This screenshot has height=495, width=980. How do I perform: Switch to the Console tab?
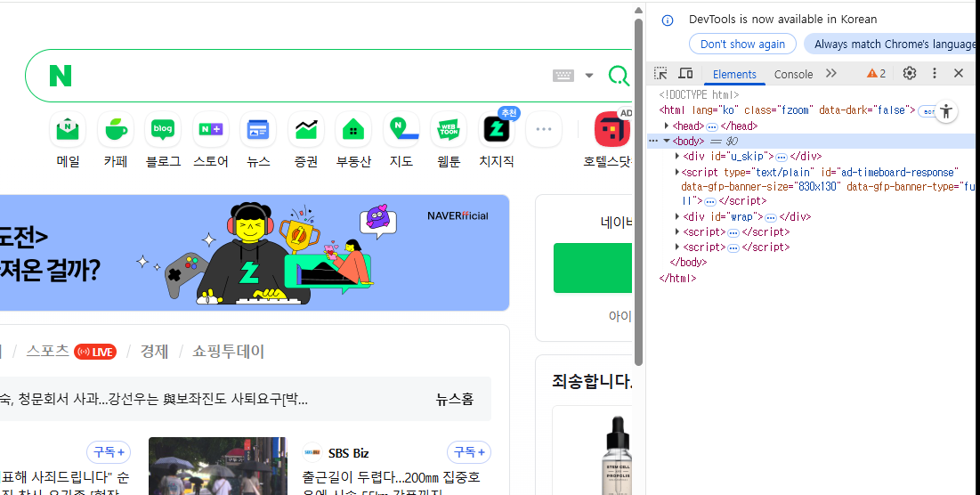(793, 75)
